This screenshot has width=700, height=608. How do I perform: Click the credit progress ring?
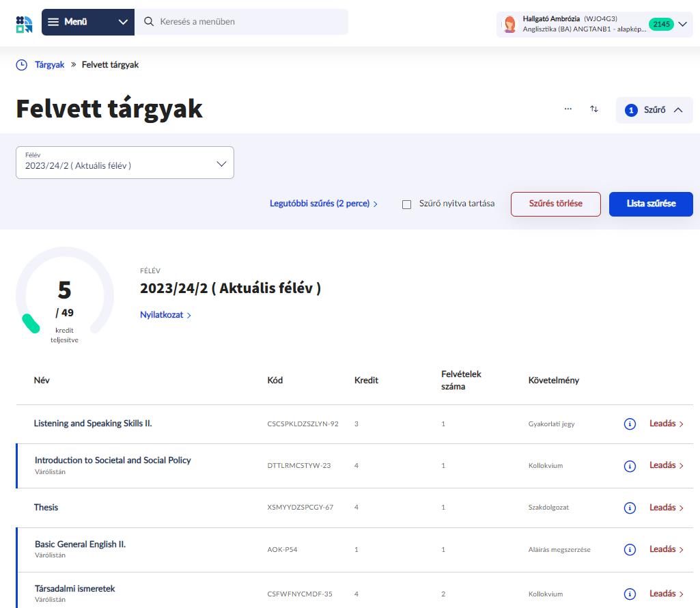[65, 296]
